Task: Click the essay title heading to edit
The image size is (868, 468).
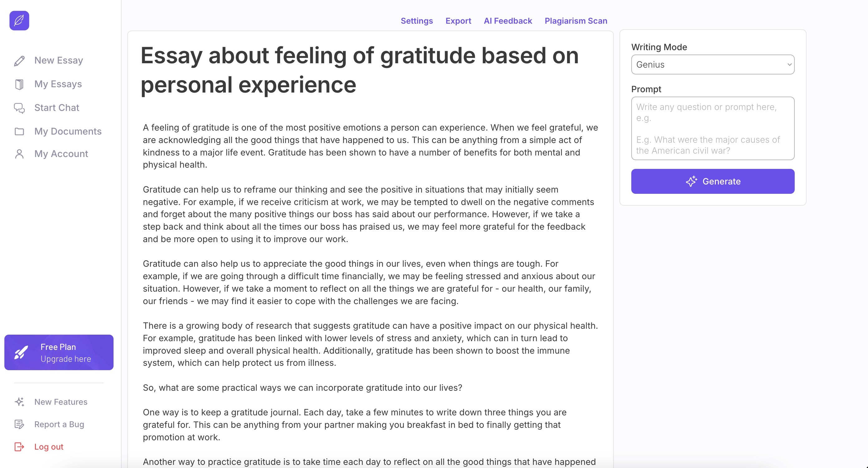Action: (359, 70)
